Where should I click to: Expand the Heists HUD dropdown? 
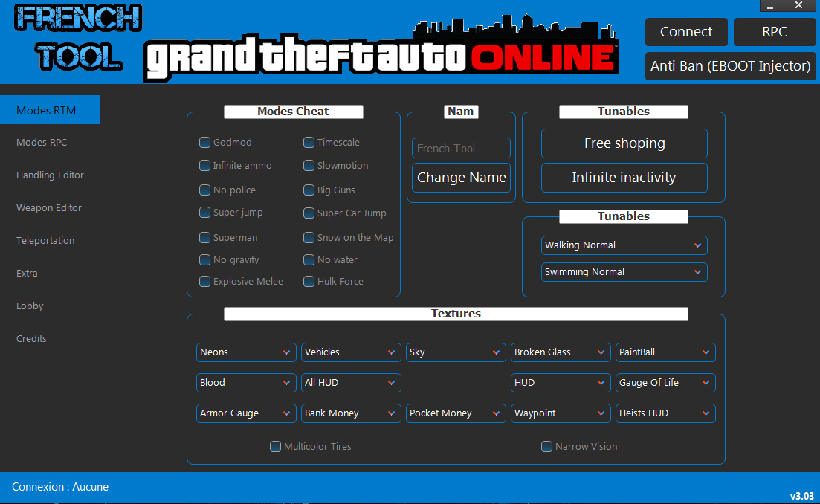(x=665, y=413)
